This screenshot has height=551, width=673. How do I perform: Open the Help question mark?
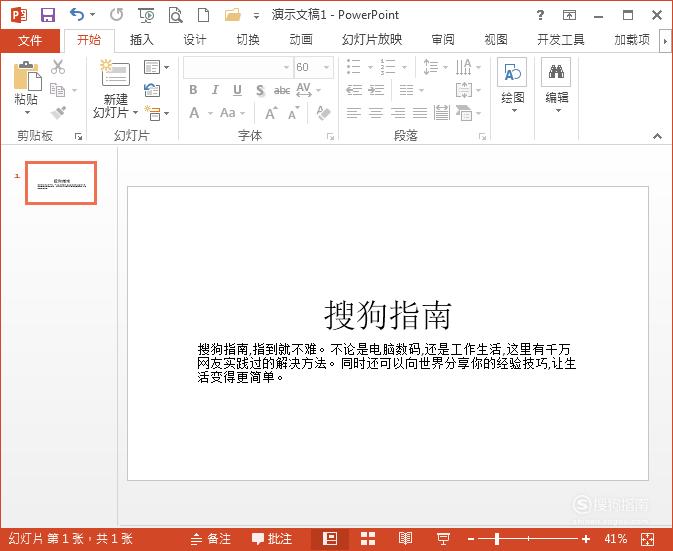tap(540, 16)
